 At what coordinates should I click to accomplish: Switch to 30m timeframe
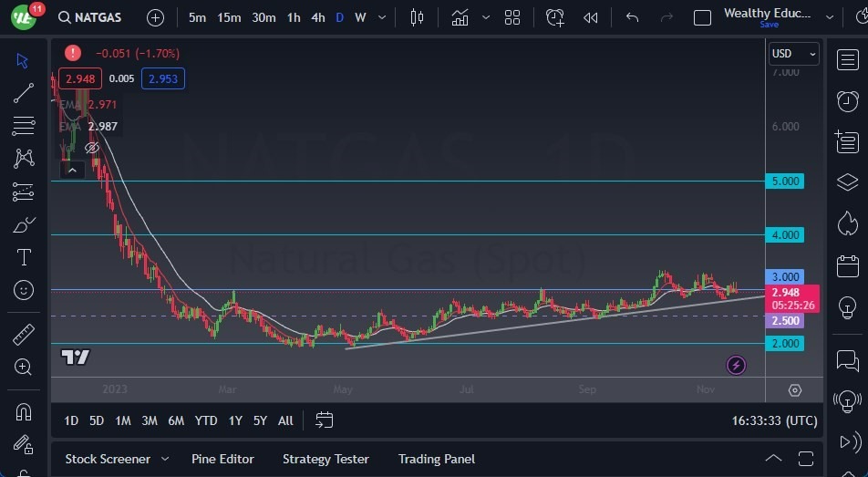pos(263,17)
